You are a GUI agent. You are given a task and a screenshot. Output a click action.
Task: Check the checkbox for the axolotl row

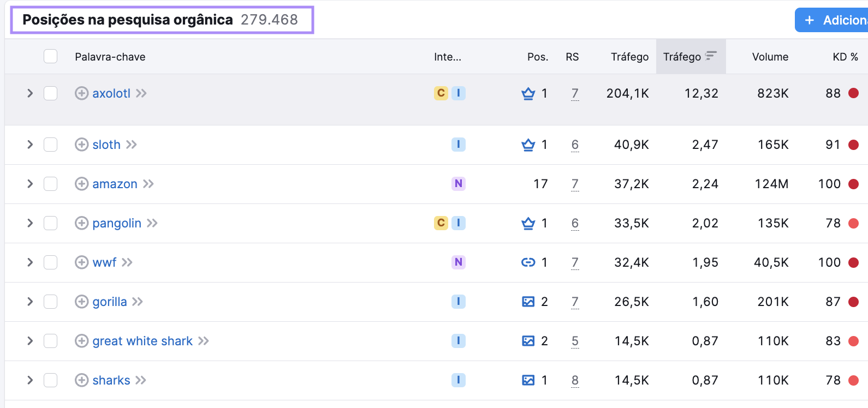click(51, 93)
